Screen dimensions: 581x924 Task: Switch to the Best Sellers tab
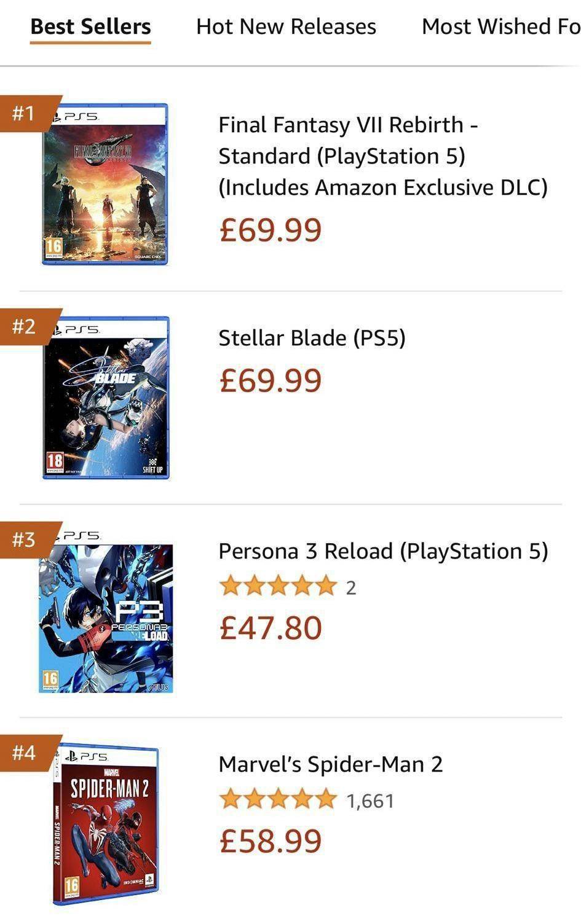click(x=90, y=27)
